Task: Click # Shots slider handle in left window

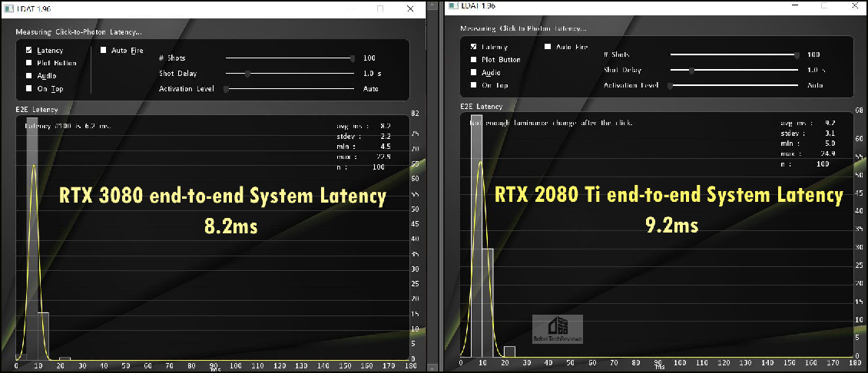Action: (x=352, y=58)
